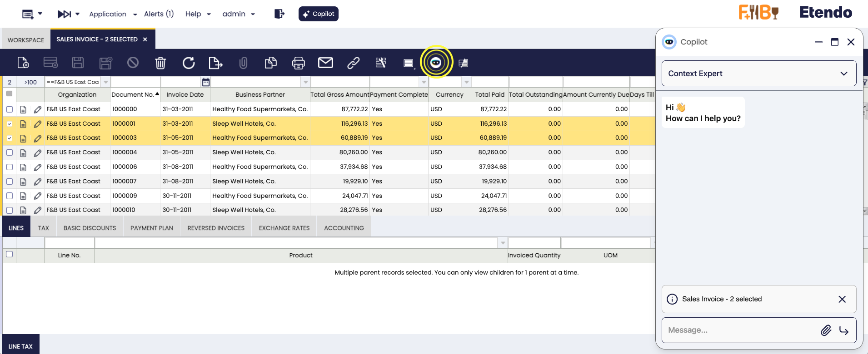Open the Product filter dropdown in Lines
The image size is (868, 354).
coord(503,243)
